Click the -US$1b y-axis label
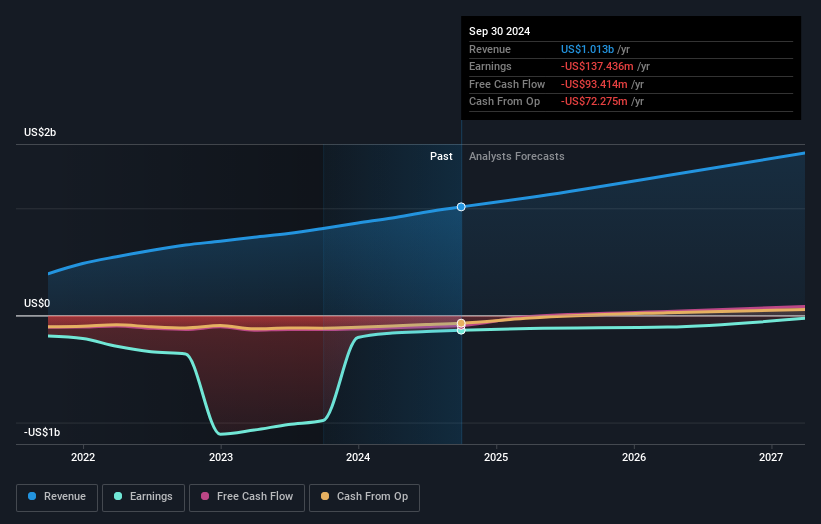This screenshot has height=524, width=821. 42,432
